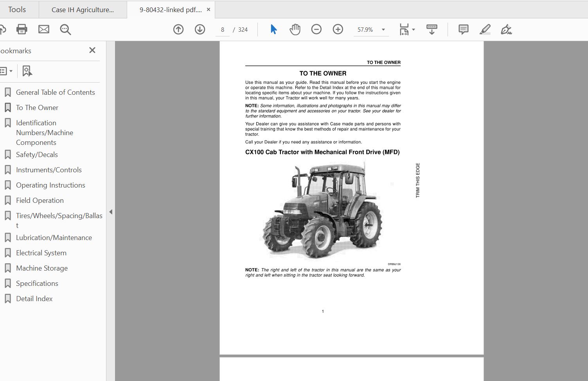Open General Table of Contents bookmark
Screen dimensions: 588x381
pyautogui.click(x=55, y=92)
